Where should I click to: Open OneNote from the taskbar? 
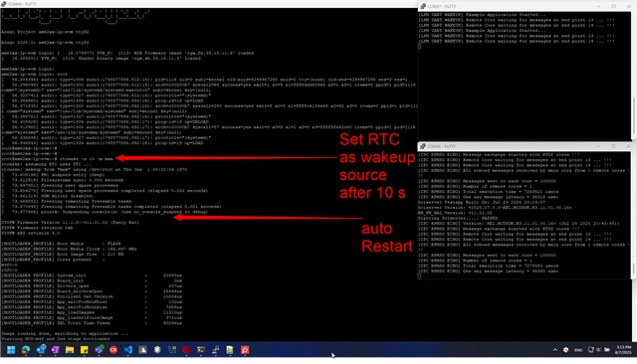tap(56, 350)
